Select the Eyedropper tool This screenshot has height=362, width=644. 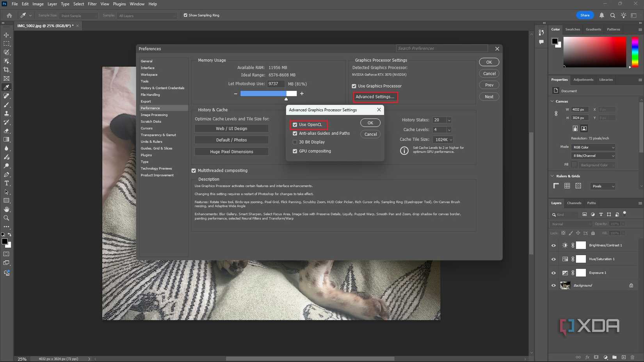[6, 87]
